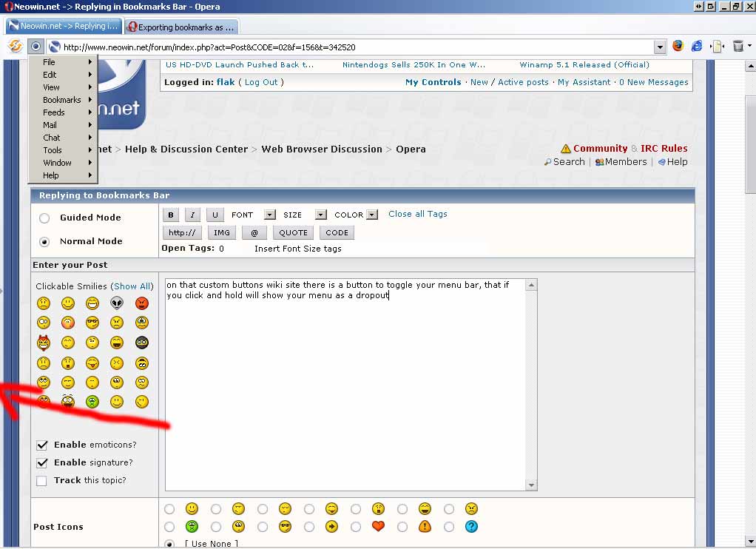The image size is (756, 549).
Task: Click the IMG button
Action: pyautogui.click(x=222, y=232)
